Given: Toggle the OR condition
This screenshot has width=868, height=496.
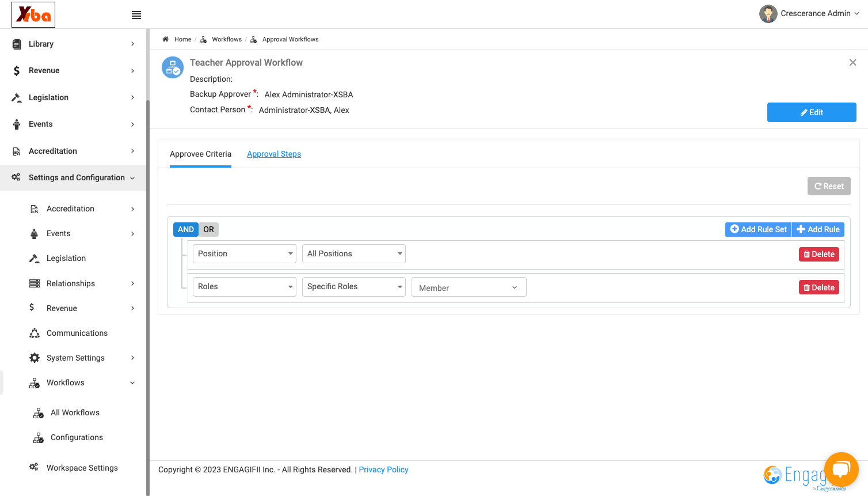Looking at the screenshot, I should coord(208,229).
